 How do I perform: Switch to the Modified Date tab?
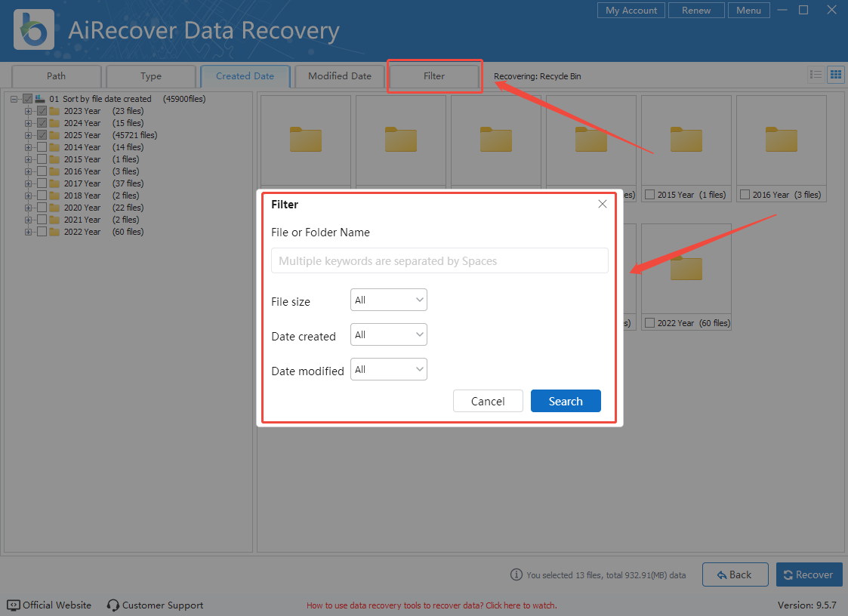[x=340, y=76]
